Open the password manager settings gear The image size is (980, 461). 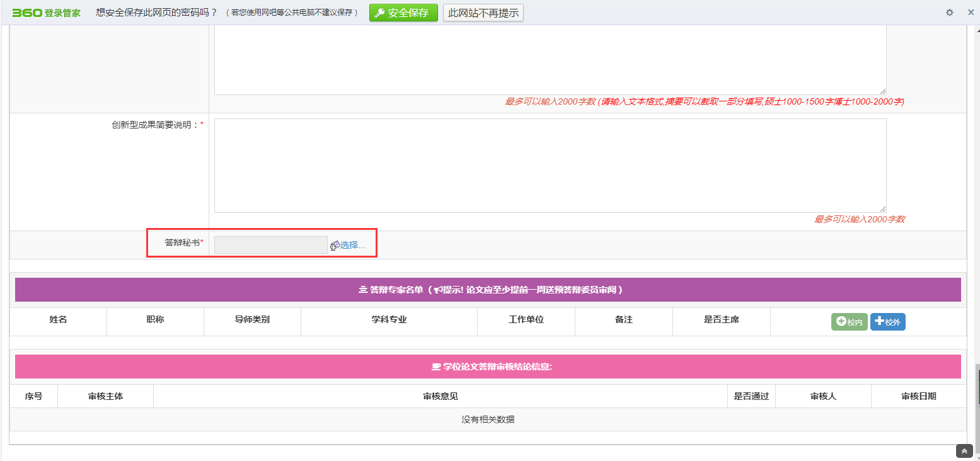950,13
